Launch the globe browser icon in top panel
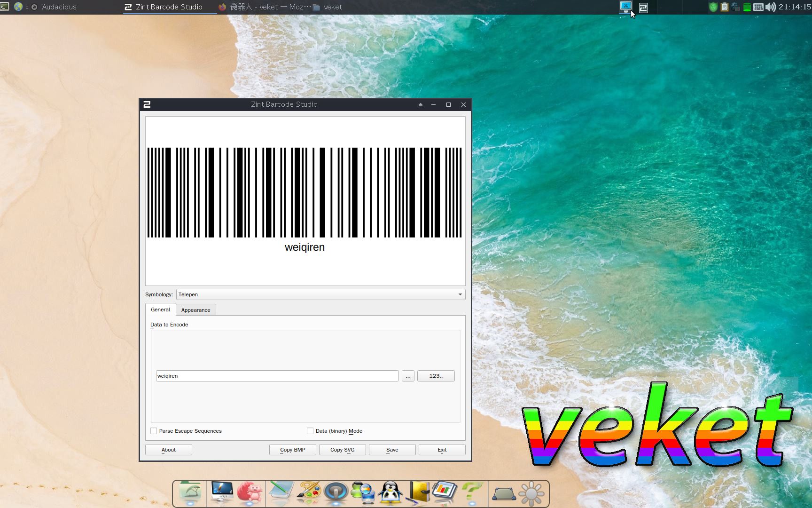Screen dimensions: 812x508 click(18, 7)
